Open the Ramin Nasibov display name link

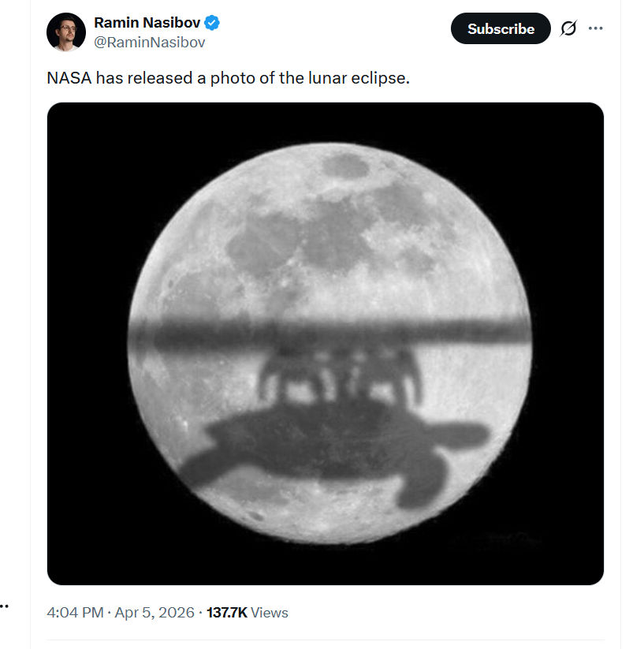pos(147,23)
